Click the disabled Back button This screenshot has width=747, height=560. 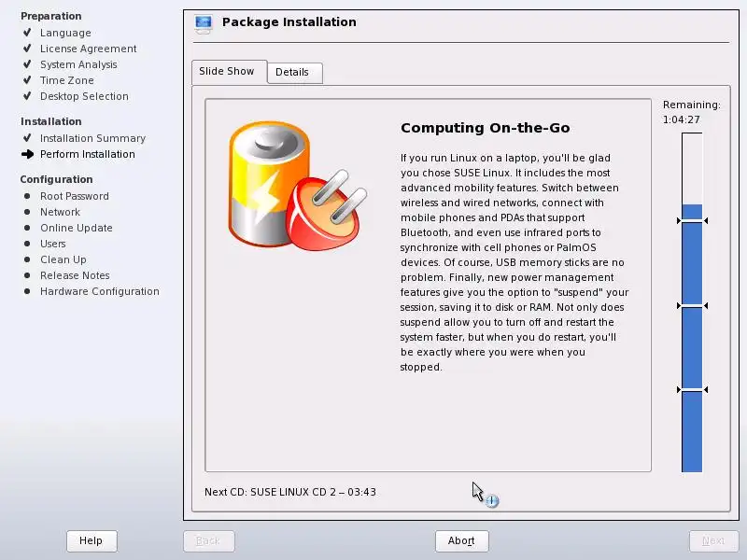[208, 540]
